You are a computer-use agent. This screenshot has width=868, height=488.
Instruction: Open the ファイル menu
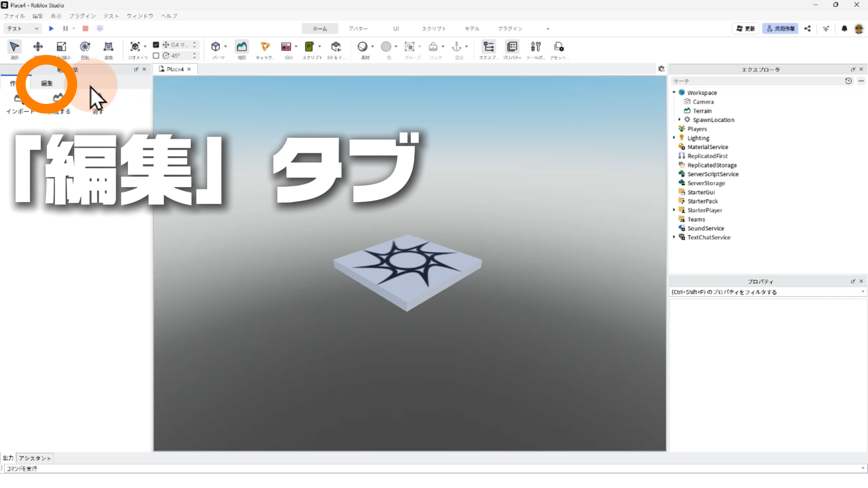[14, 16]
